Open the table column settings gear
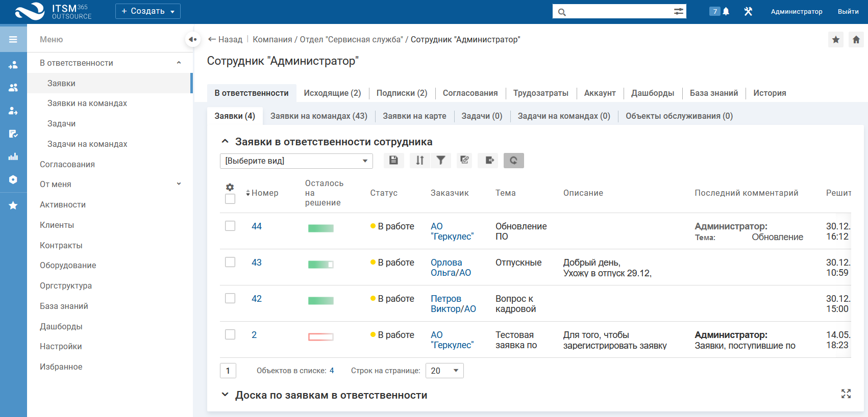The image size is (868, 417). point(230,187)
